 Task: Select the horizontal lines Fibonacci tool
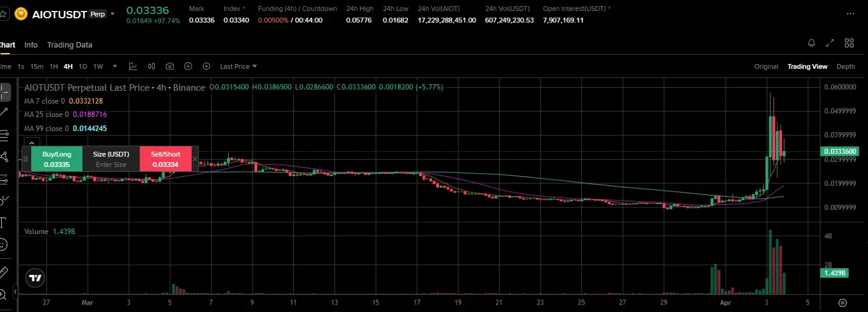(4, 135)
